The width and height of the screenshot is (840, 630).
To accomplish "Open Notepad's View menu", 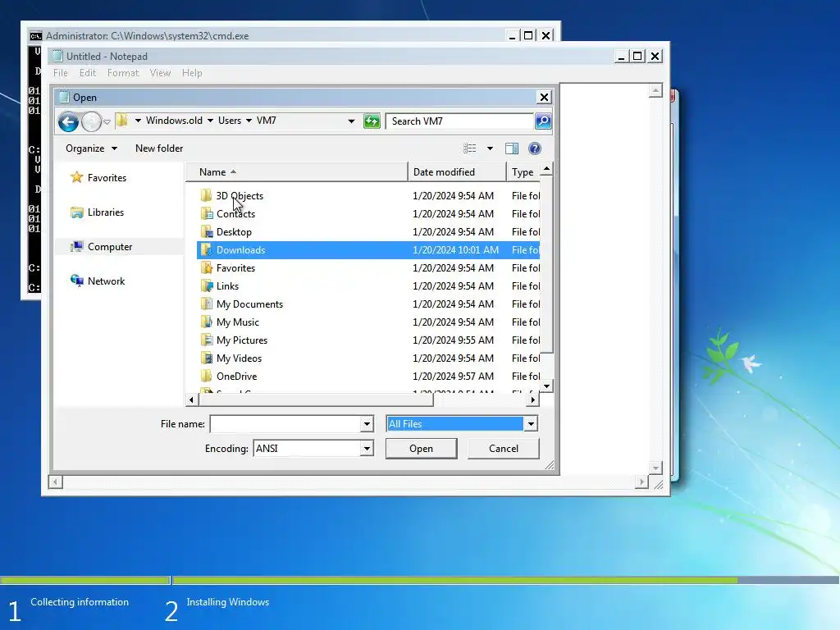I will click(160, 73).
